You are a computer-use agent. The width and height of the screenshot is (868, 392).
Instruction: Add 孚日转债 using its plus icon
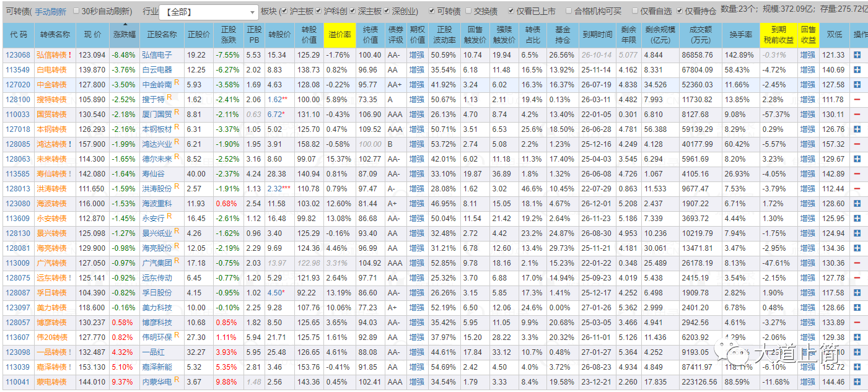857,293
